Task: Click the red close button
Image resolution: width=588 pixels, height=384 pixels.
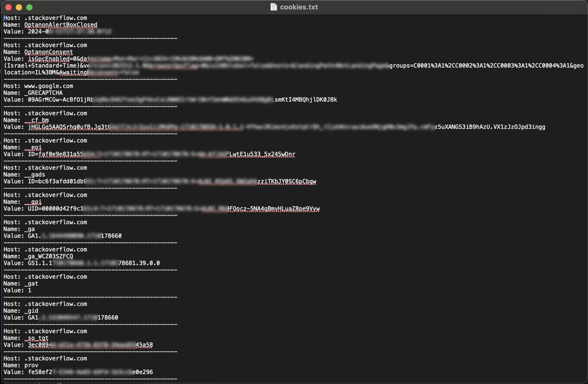Action: click(x=8, y=7)
